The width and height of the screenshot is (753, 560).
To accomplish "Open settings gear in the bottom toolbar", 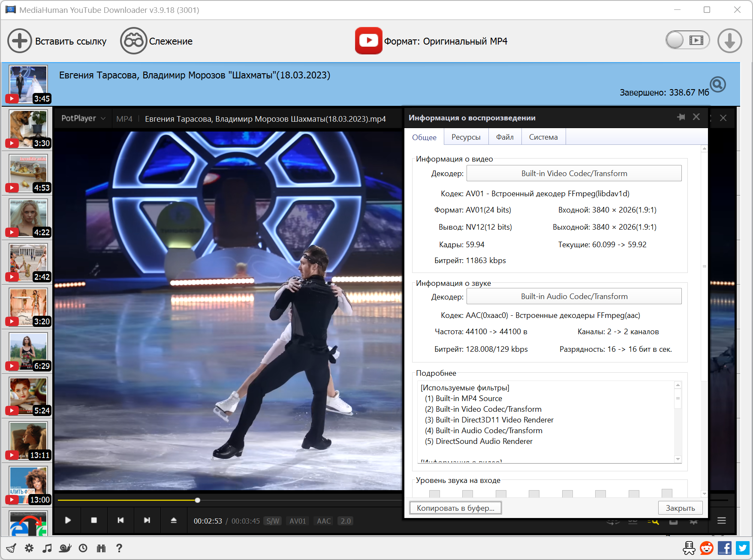I will pos(29,548).
